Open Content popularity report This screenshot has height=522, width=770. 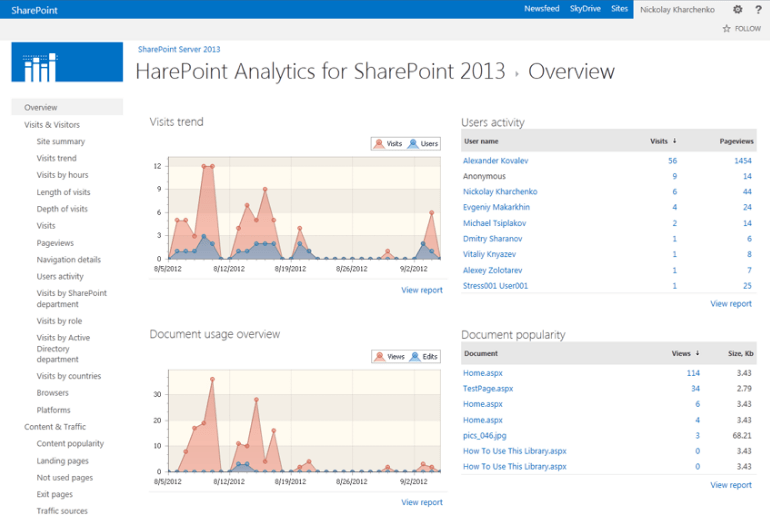point(70,443)
